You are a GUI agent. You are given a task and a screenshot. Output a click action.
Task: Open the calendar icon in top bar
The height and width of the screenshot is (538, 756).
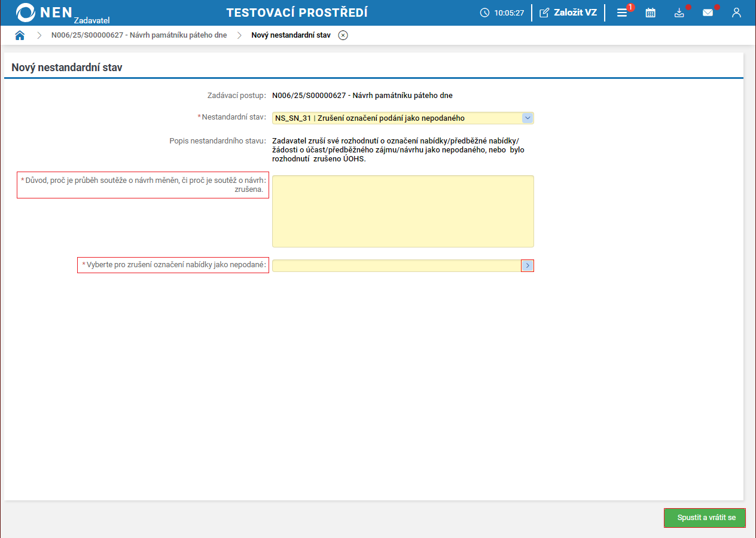[x=651, y=13]
